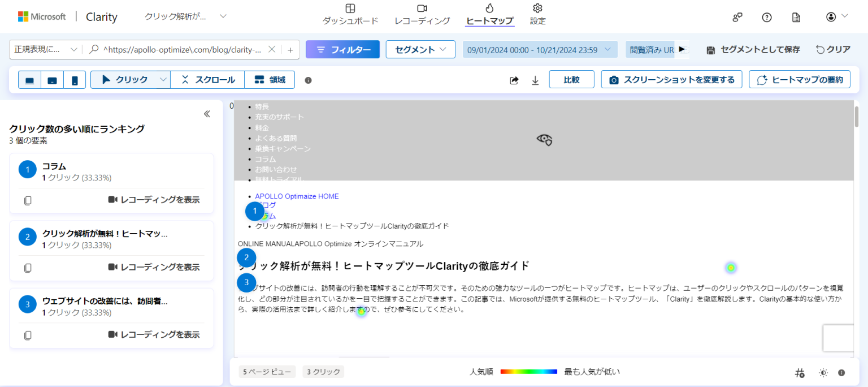Click the popularity color gradient legend
This screenshot has width=868, height=387.
[x=528, y=372]
